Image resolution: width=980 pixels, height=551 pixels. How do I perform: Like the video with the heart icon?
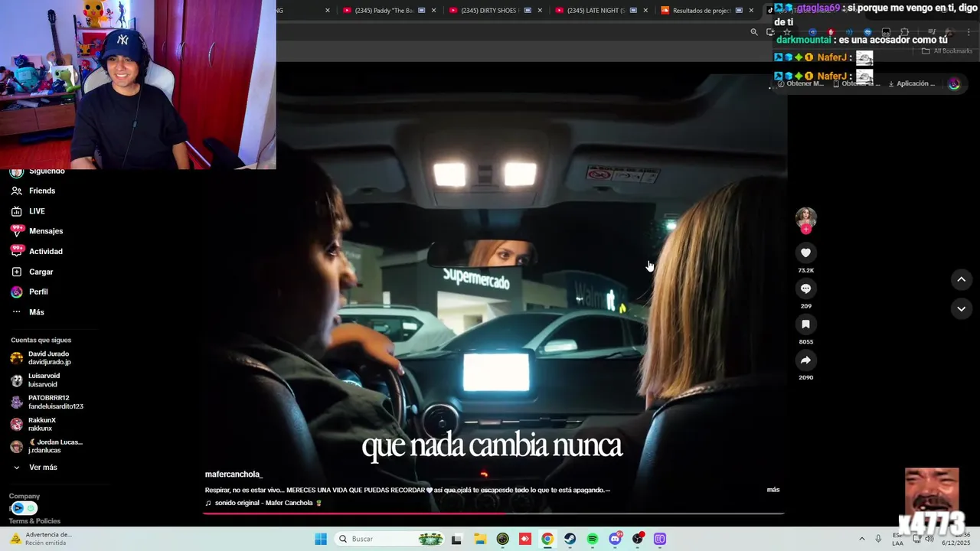(x=805, y=253)
